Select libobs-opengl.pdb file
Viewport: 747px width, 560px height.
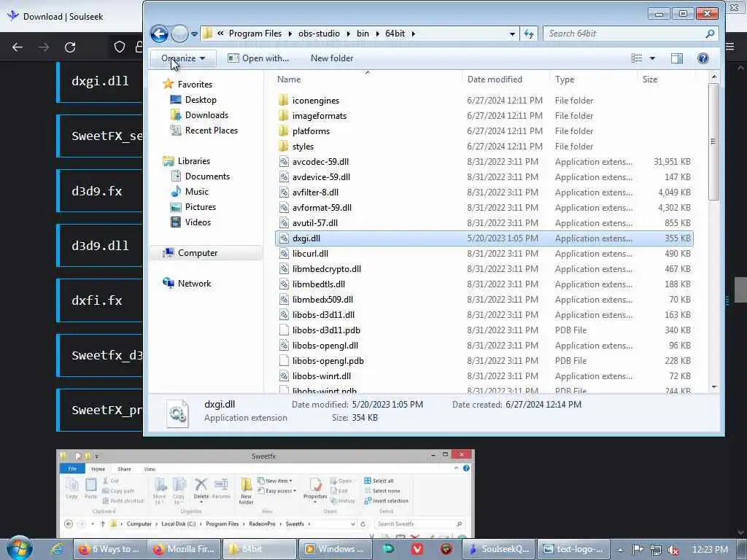[x=328, y=361]
